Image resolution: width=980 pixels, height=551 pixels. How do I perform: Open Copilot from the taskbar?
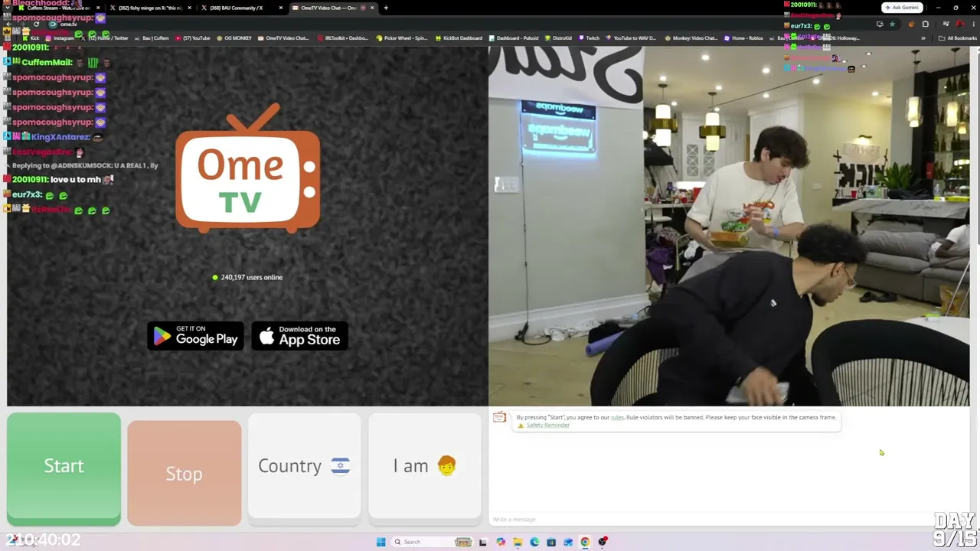[501, 542]
